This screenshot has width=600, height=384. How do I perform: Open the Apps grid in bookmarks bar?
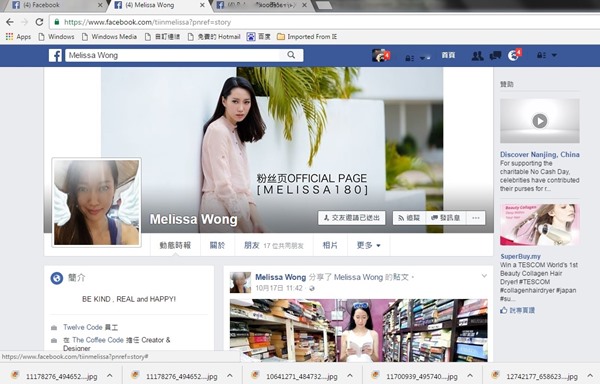tap(18, 37)
